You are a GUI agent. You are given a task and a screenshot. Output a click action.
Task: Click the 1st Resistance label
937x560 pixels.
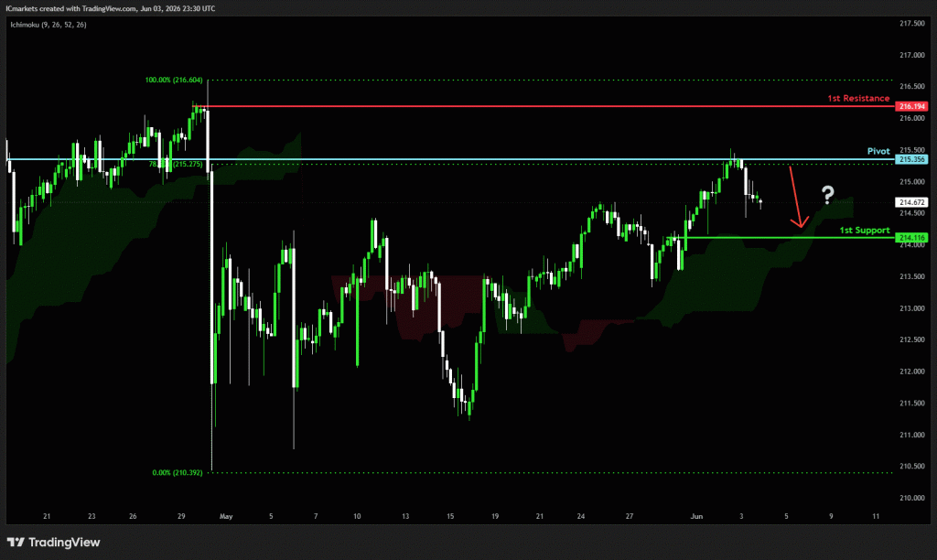858,98
